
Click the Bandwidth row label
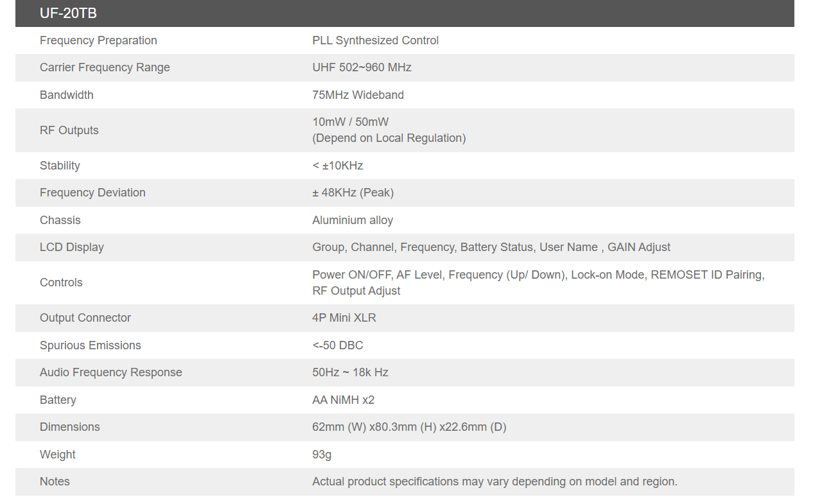[67, 95]
